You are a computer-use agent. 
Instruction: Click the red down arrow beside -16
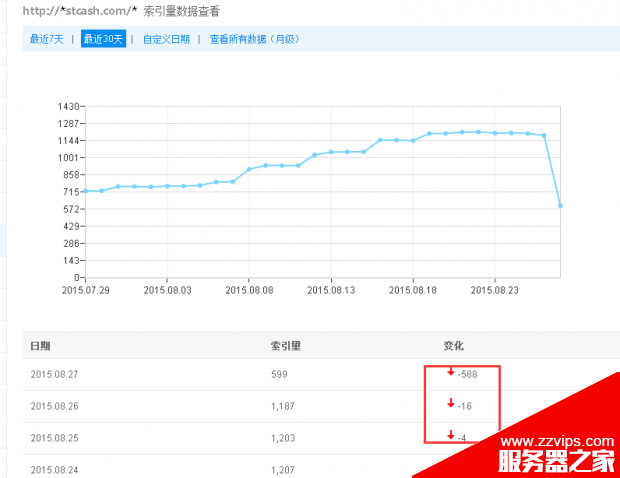tap(451, 403)
